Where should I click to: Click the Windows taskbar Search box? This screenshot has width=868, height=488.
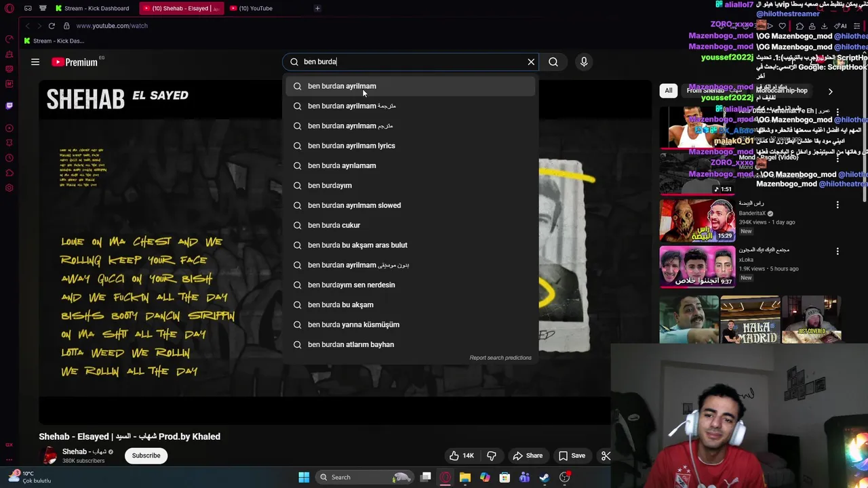(x=365, y=477)
